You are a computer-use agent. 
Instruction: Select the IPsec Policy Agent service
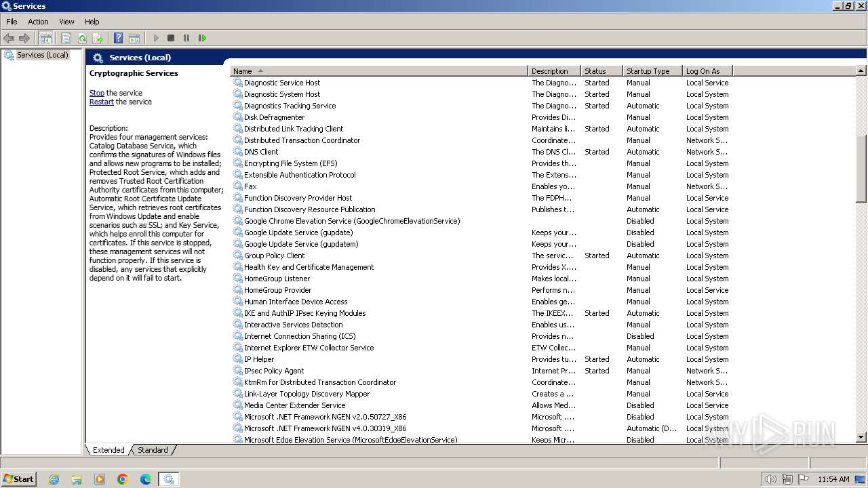481,371
